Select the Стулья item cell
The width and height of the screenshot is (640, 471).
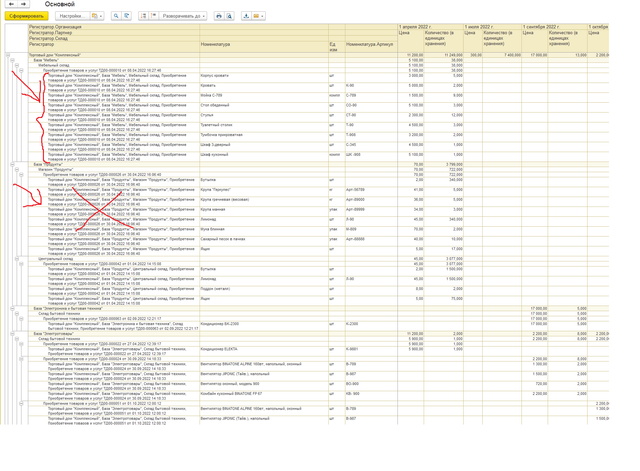pyautogui.click(x=264, y=118)
